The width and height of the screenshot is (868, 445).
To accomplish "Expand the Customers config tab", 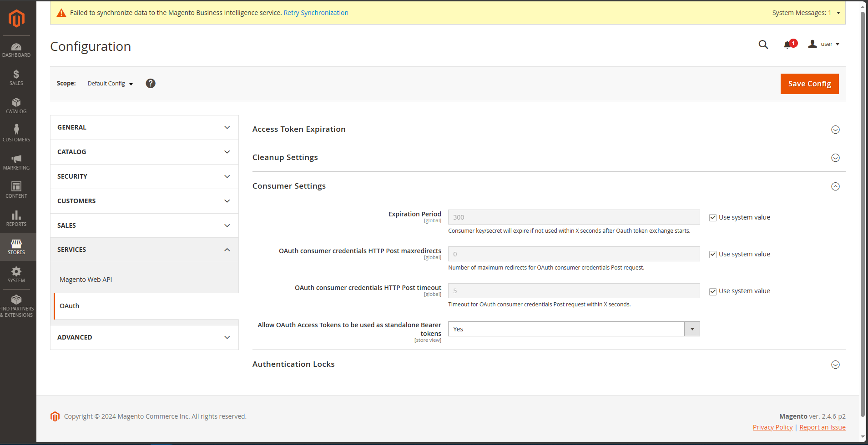I will (x=144, y=201).
